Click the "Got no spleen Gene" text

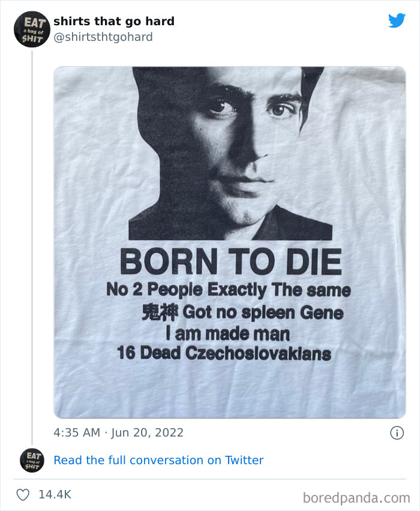click(263, 312)
